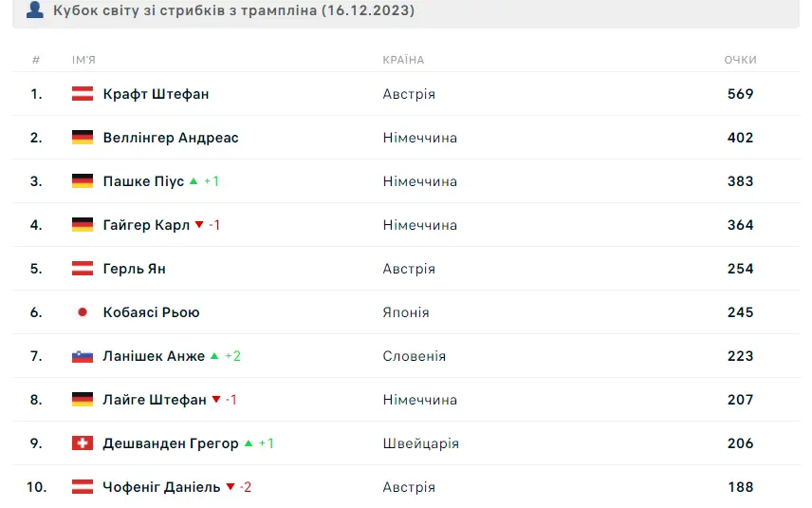Click the ІМ'Я column header
The height and width of the screenshot is (508, 812).
click(83, 60)
